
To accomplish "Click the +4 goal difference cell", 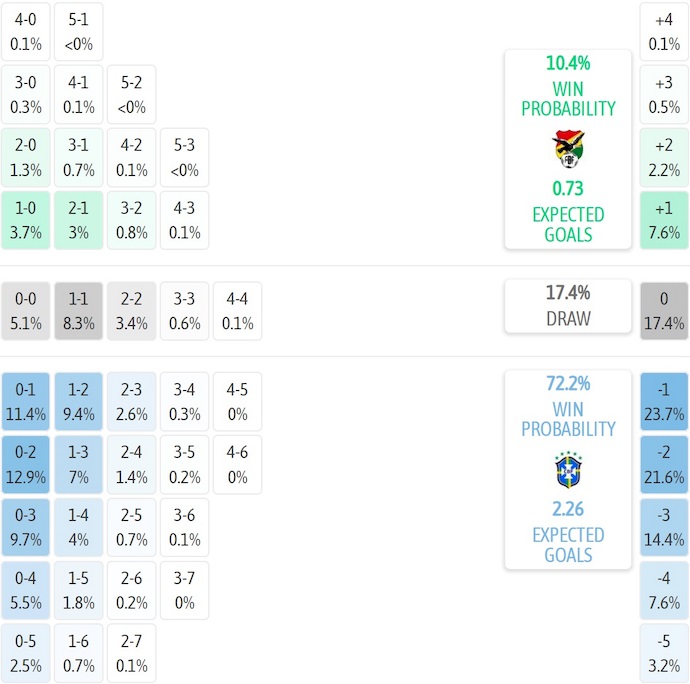I will (664, 31).
